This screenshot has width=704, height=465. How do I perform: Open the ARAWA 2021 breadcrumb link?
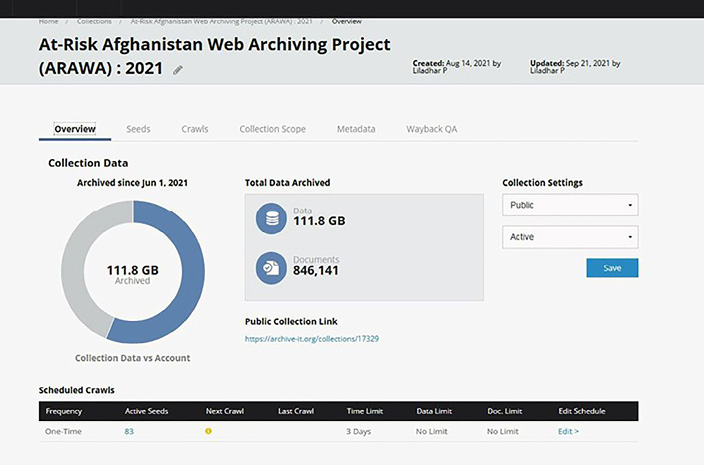click(221, 21)
